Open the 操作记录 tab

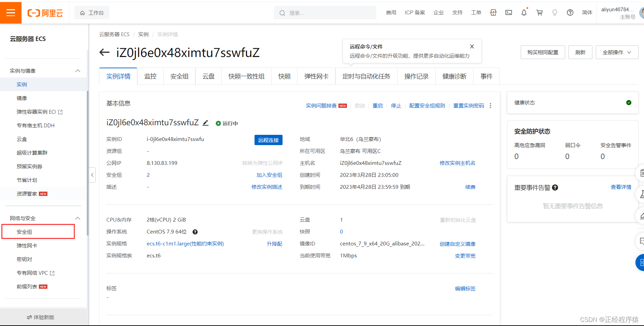pos(416,76)
